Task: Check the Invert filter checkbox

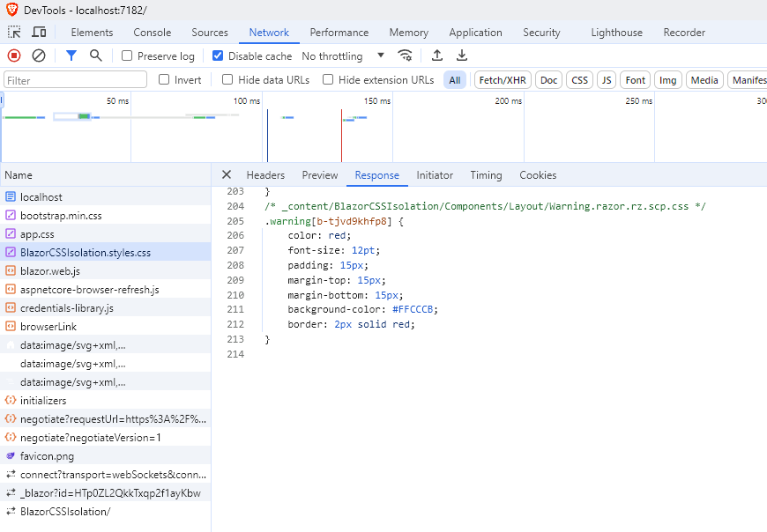Action: coord(164,79)
